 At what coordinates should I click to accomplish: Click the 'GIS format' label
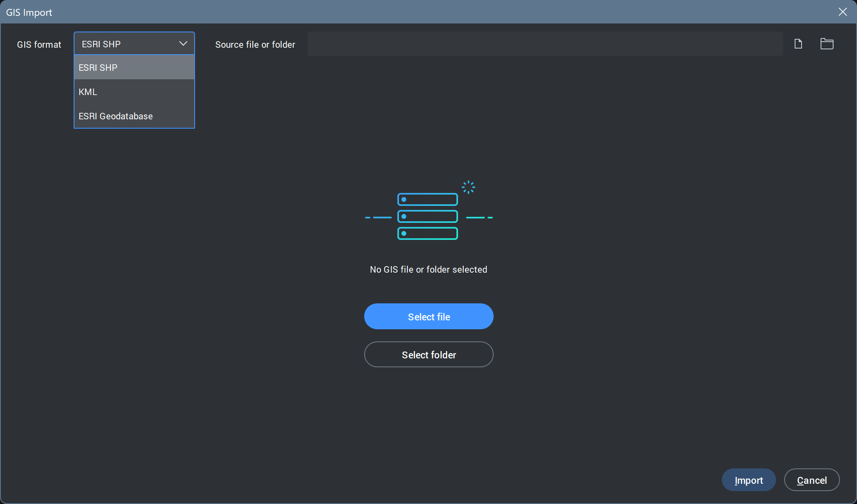(39, 44)
